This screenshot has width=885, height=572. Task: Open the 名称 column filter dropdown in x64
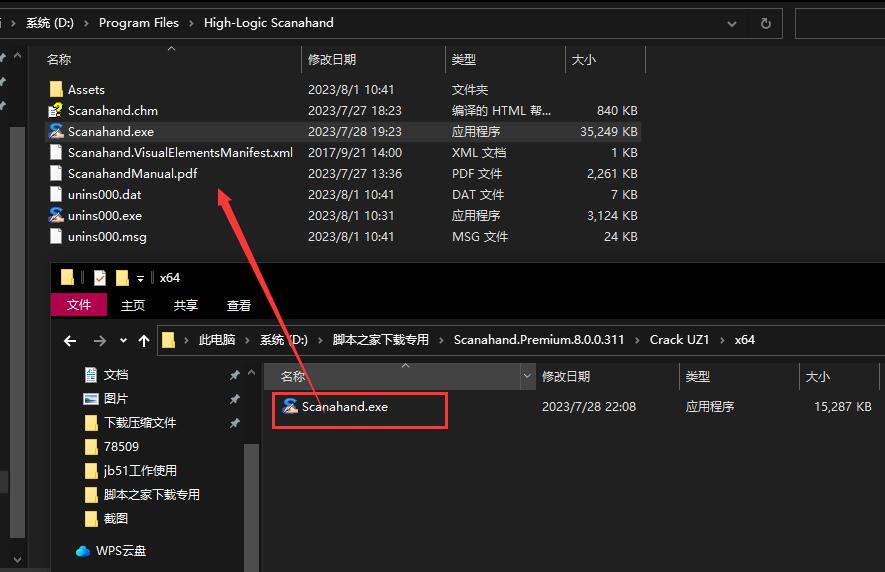[x=527, y=376]
